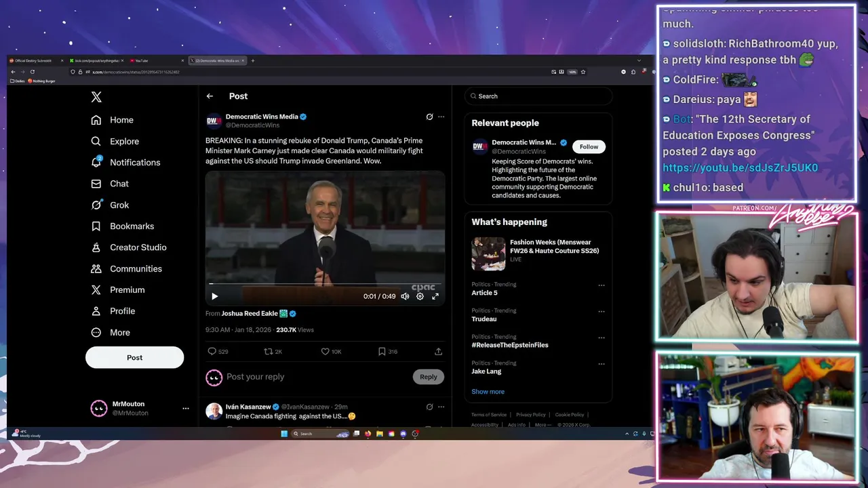Click the Reply button

pyautogui.click(x=429, y=377)
